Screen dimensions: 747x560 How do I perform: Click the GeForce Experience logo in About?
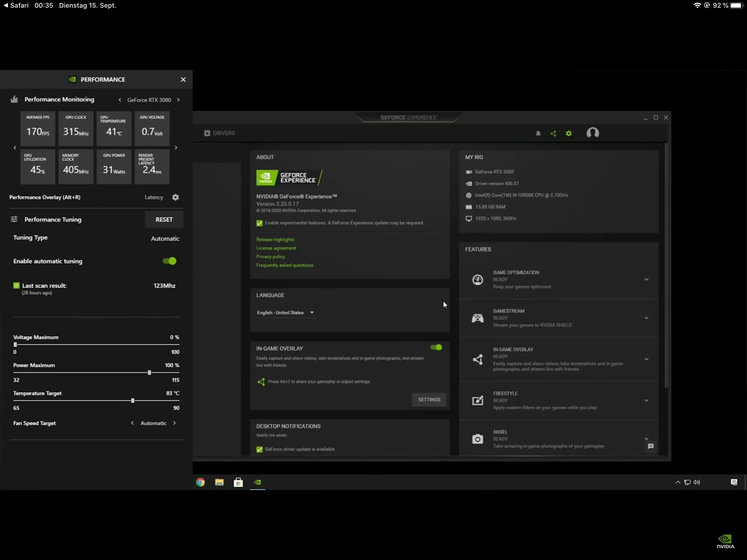point(289,178)
